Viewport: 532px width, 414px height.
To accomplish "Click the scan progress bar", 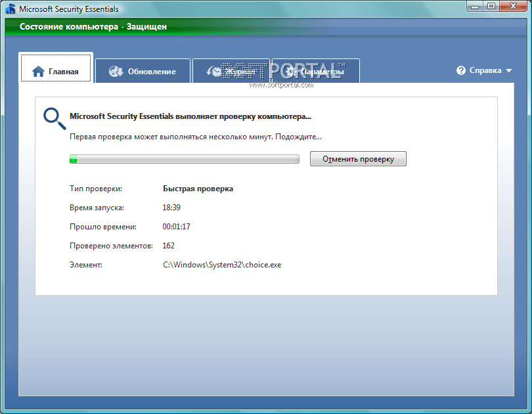I will click(x=185, y=159).
